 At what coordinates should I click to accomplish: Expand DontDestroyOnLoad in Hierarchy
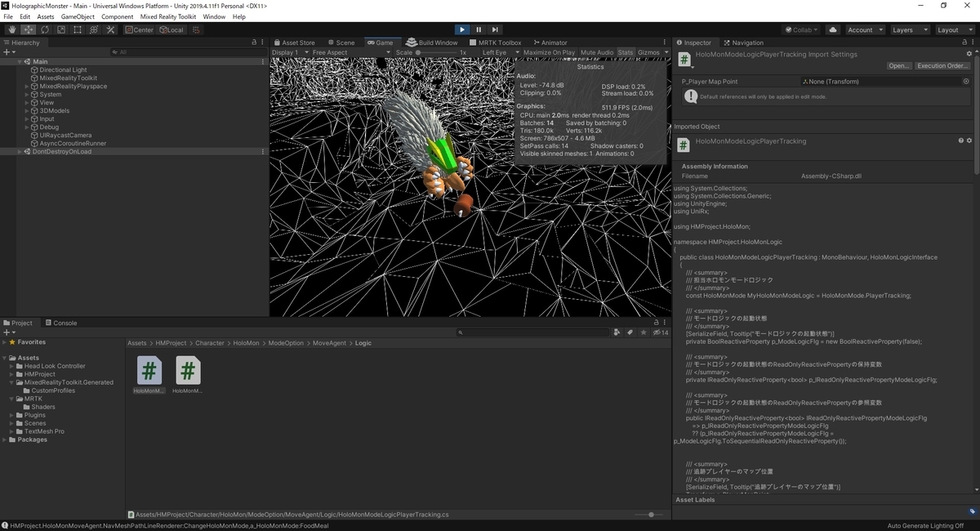coord(20,151)
